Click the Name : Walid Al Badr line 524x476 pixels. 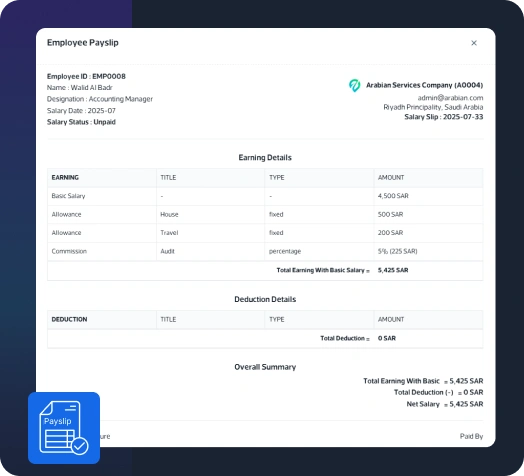80,88
